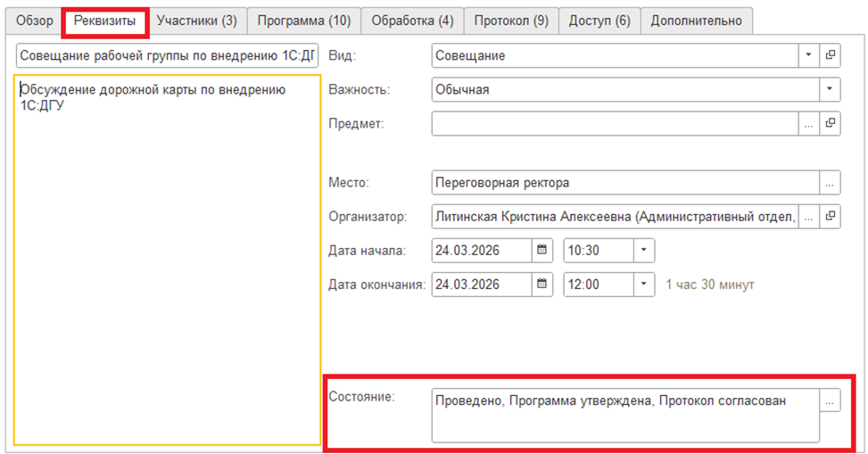
Task: Go to the Дополнительно tab
Action: pyautogui.click(x=696, y=20)
